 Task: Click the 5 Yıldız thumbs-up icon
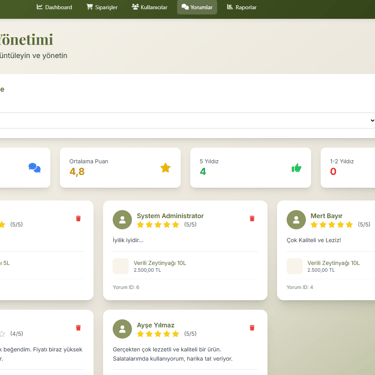pos(296,168)
